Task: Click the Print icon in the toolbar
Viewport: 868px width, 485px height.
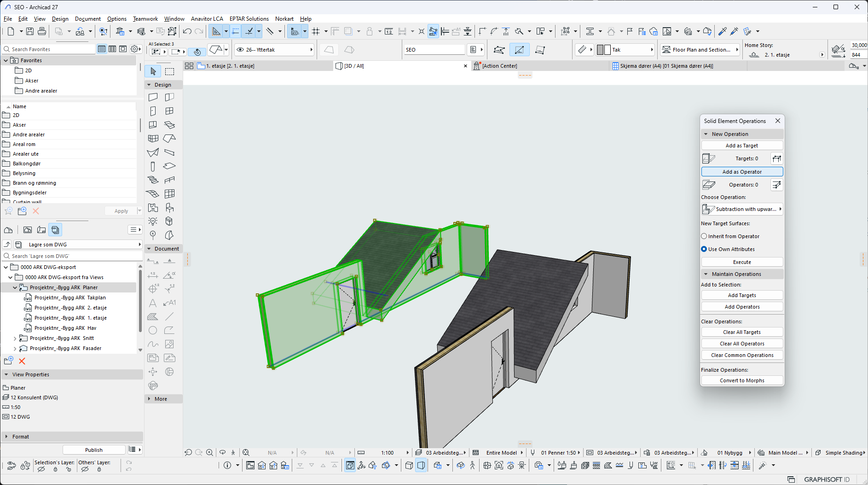Action: pos(42,31)
